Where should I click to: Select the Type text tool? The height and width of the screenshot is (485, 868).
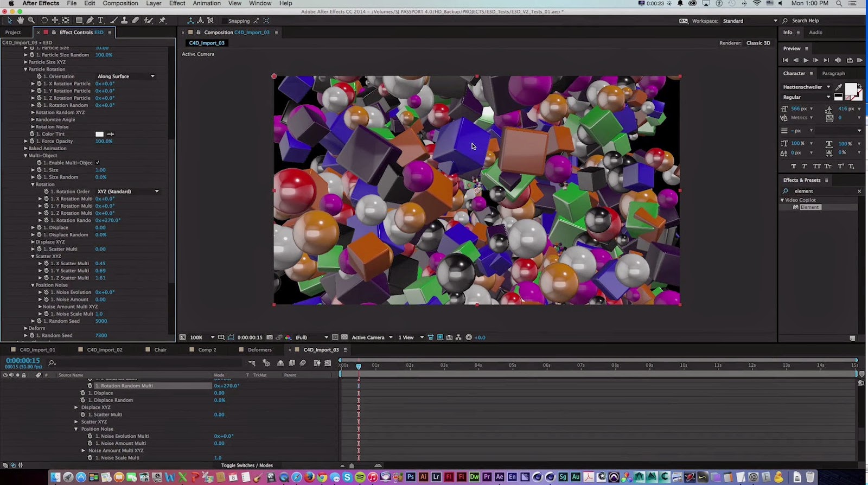click(x=100, y=21)
